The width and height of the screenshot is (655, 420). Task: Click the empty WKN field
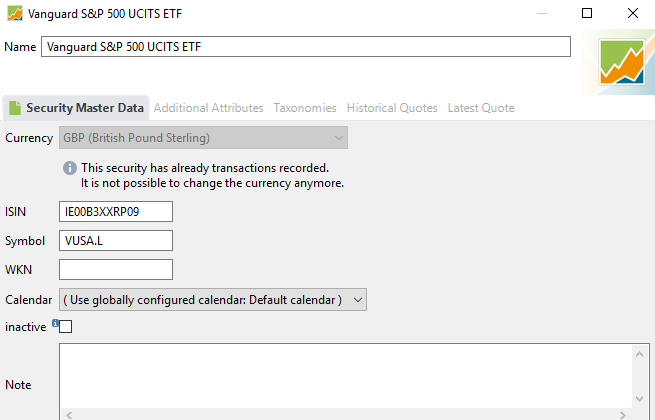pos(116,270)
